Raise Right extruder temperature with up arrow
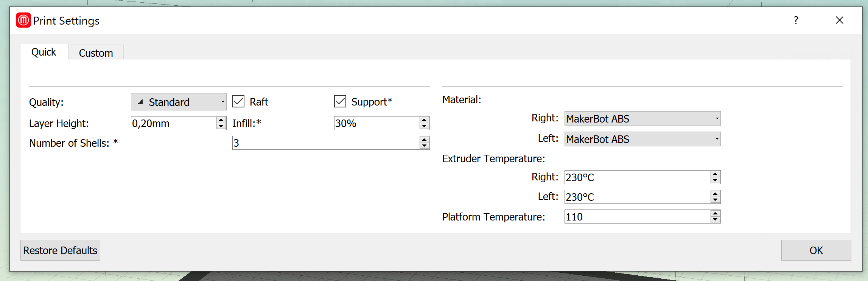This screenshot has height=281, width=868. click(715, 174)
